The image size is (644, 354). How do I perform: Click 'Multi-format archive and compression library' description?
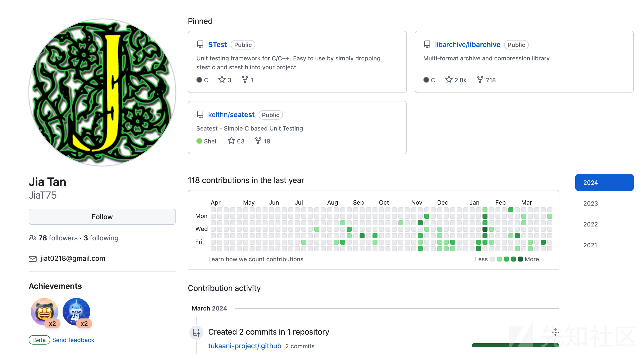(x=486, y=58)
